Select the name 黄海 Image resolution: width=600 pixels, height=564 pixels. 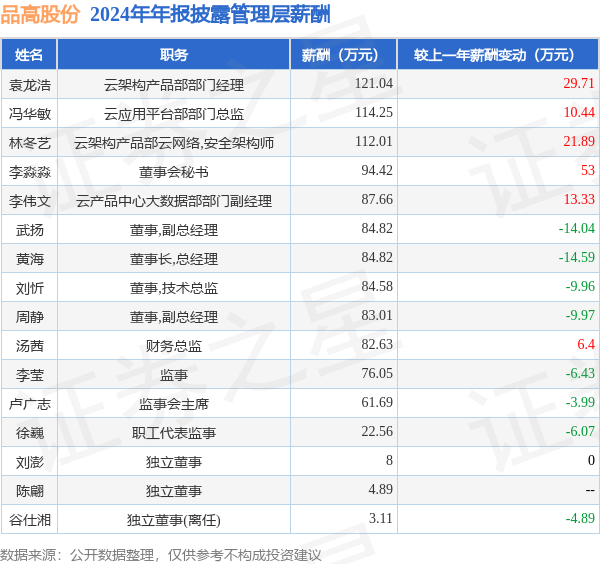(x=29, y=259)
